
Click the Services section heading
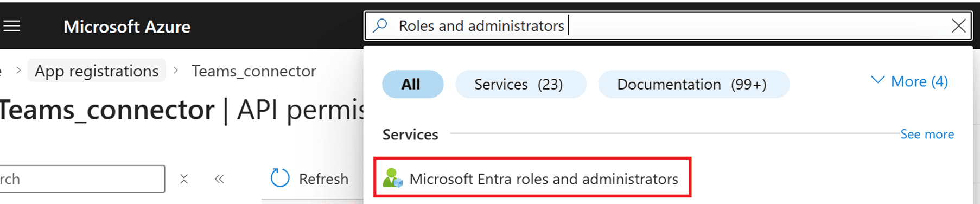click(x=410, y=135)
